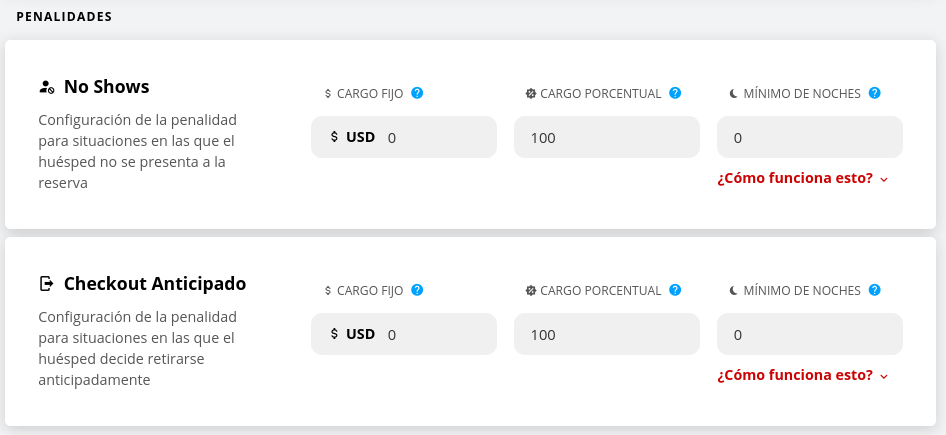Click help icon beside Checkout Anticipado Cargo Porcentual
The image size is (946, 435).
pos(675,290)
